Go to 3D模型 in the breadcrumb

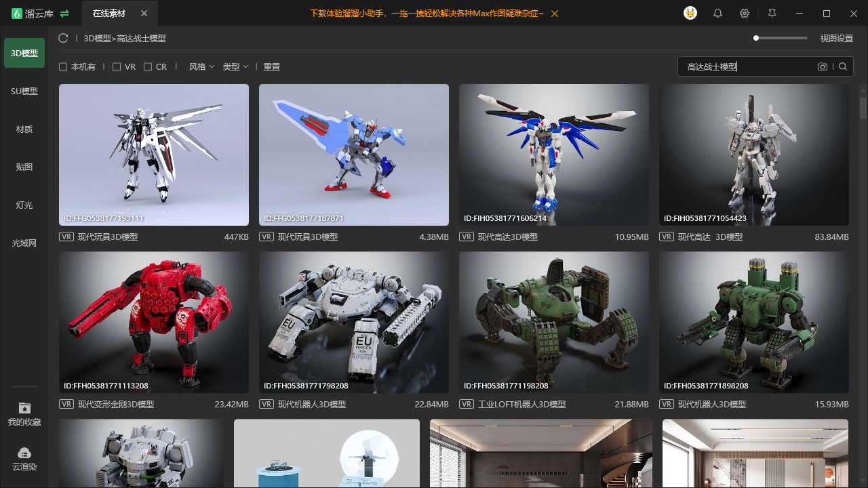point(97,39)
